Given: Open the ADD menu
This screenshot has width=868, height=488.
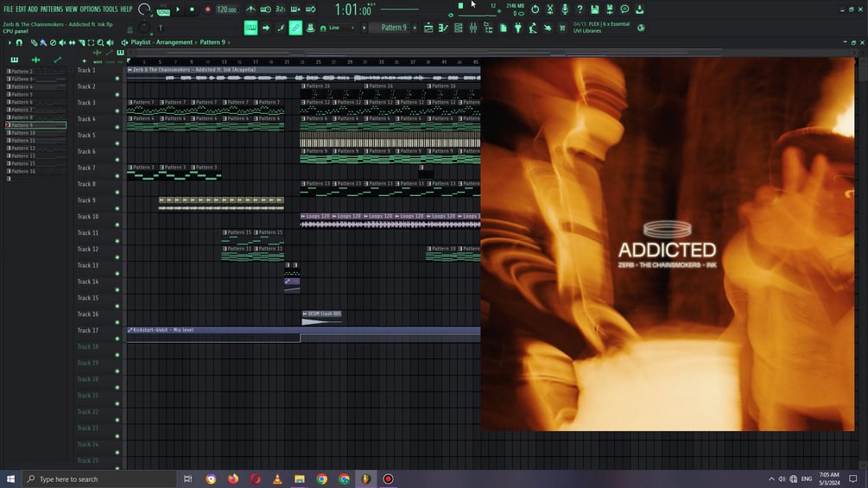Looking at the screenshot, I should point(33,10).
